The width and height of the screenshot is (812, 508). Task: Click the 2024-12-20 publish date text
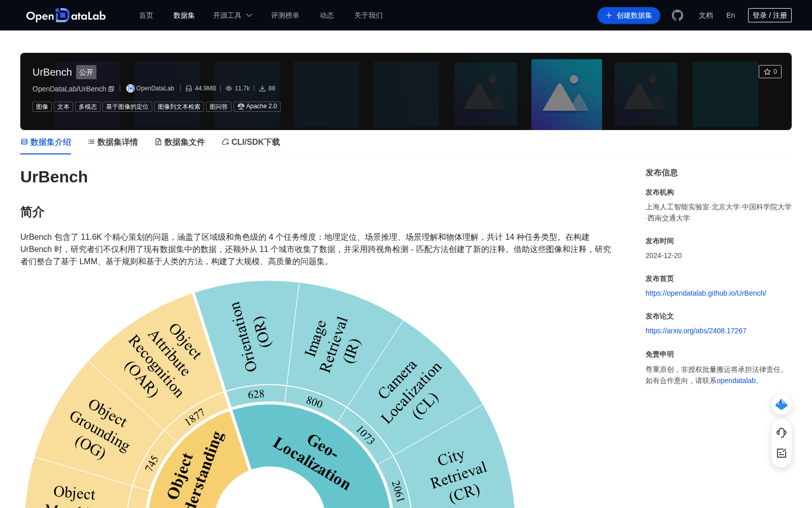point(663,256)
